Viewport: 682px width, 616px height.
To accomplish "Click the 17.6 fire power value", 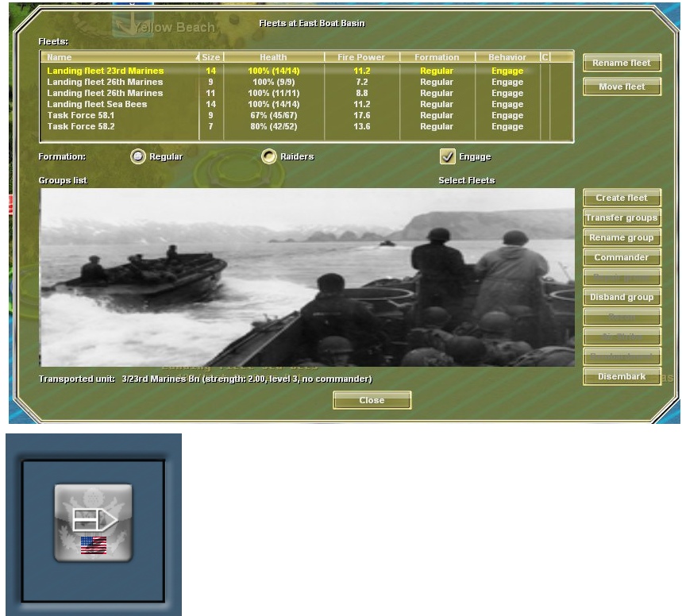I will [362, 115].
